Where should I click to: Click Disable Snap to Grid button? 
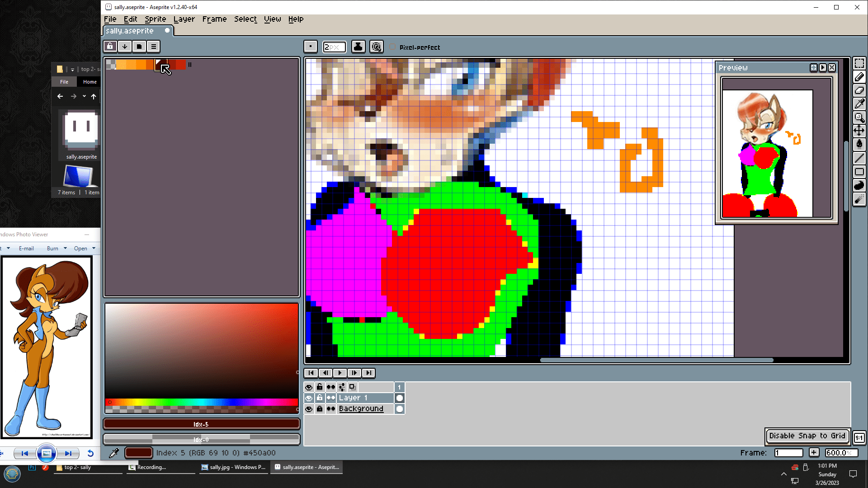click(x=807, y=436)
